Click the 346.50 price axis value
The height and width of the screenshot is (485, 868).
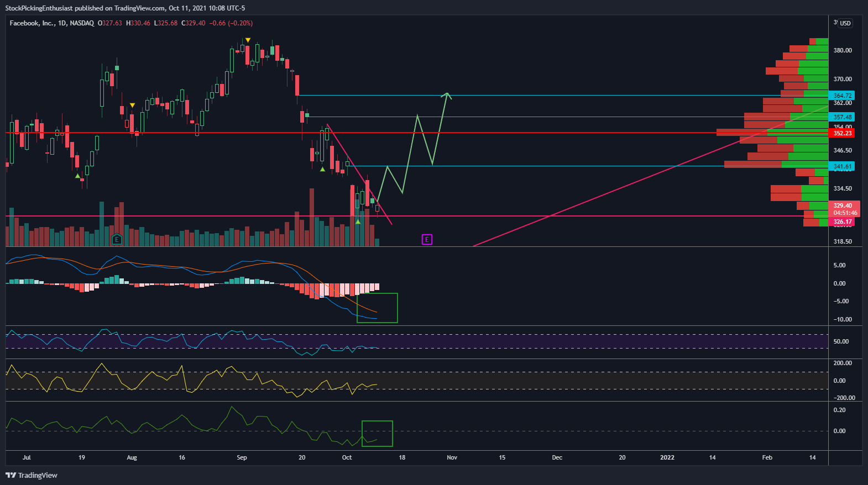click(x=843, y=150)
